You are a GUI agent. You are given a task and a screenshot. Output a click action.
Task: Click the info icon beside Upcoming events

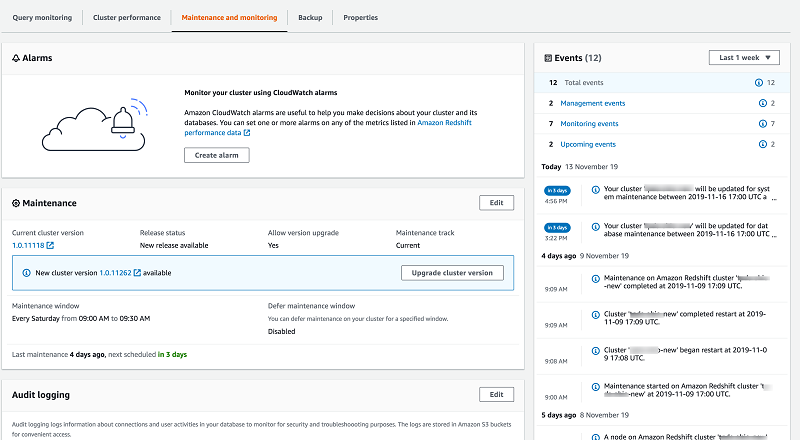[759, 144]
